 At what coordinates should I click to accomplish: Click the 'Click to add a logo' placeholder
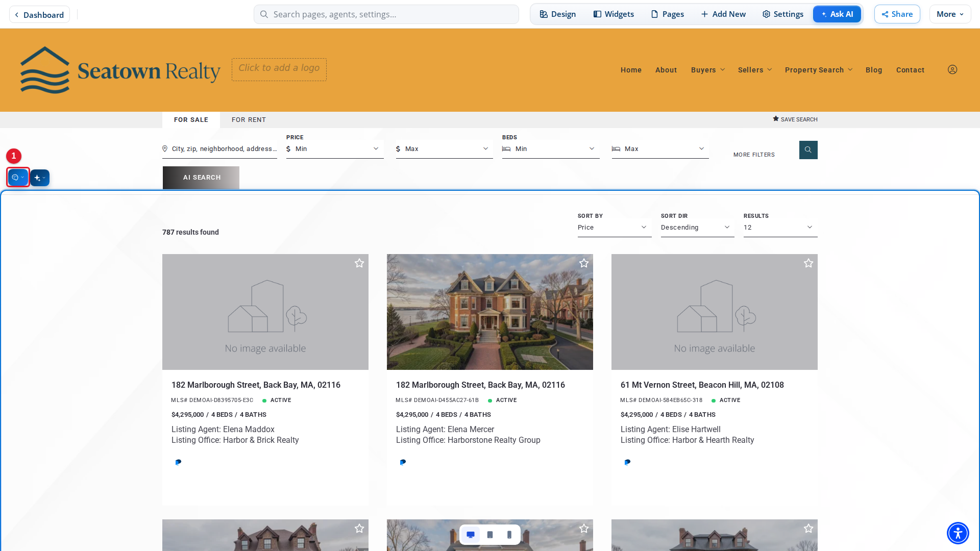pyautogui.click(x=279, y=69)
